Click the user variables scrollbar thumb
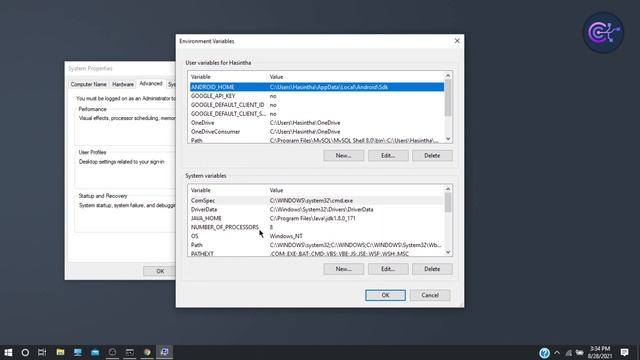Image resolution: width=640 pixels, height=360 pixels. pyautogui.click(x=448, y=98)
